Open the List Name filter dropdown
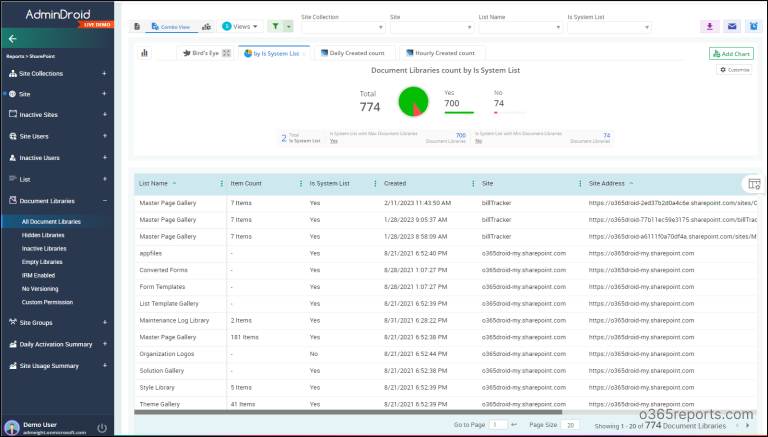This screenshot has width=768, height=437. (520, 27)
